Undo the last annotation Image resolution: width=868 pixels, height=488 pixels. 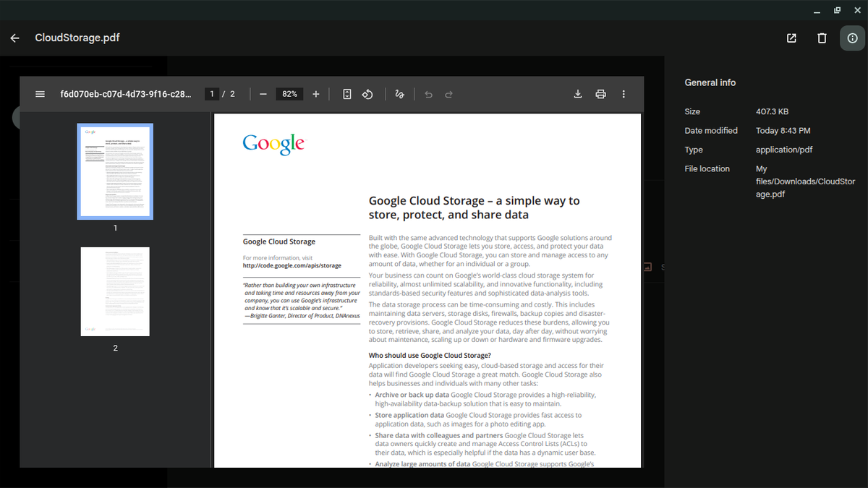click(428, 94)
